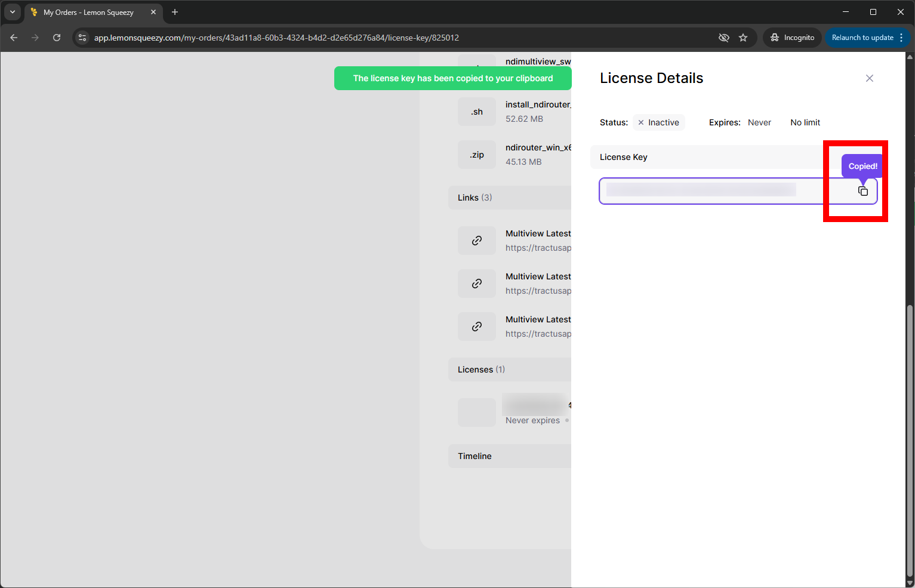Copy the license key with copy icon

point(862,191)
